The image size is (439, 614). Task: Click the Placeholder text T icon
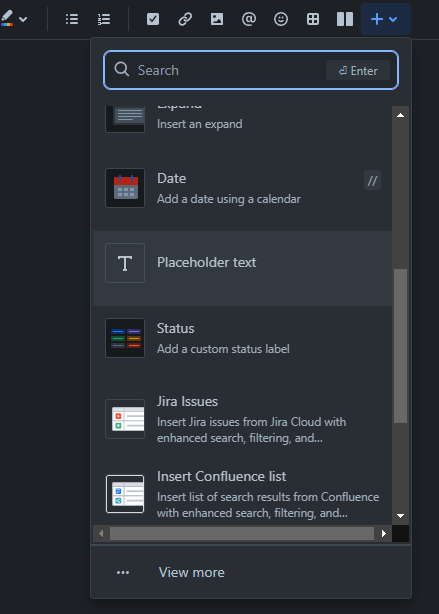125,263
